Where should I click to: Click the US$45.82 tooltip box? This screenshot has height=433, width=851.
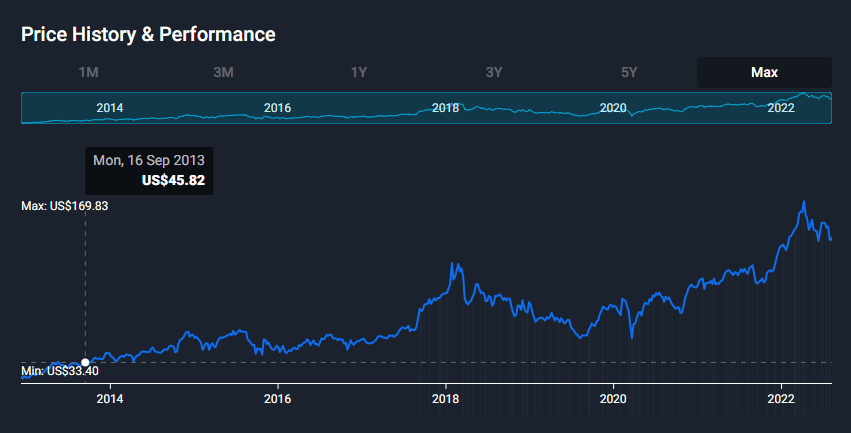pyautogui.click(x=149, y=171)
